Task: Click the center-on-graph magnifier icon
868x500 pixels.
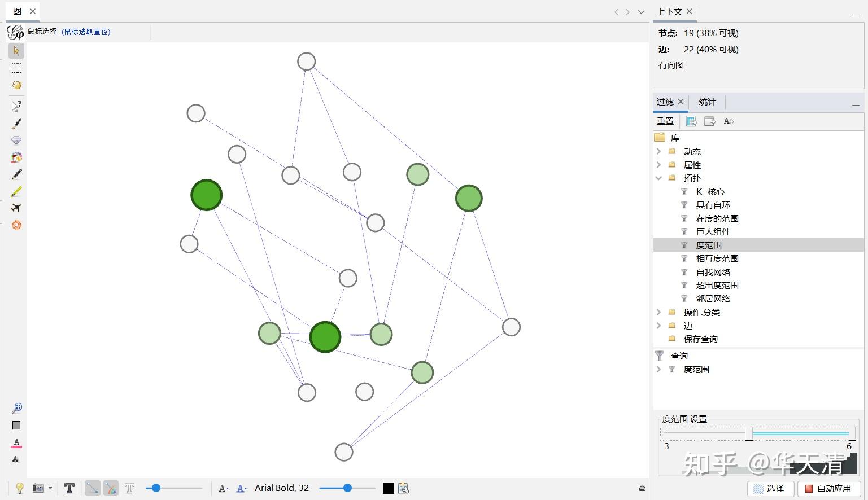Action: pyautogui.click(x=16, y=408)
